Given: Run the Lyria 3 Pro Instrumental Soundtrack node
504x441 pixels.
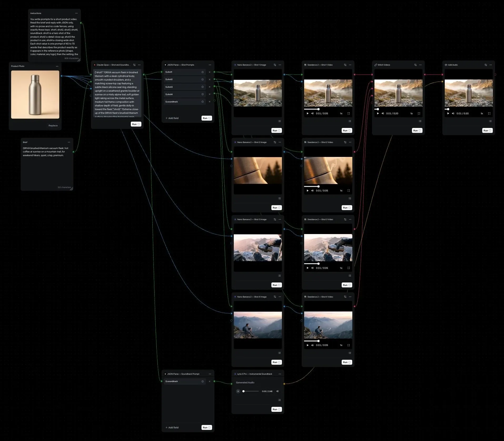Looking at the screenshot, I should pyautogui.click(x=276, y=409).
